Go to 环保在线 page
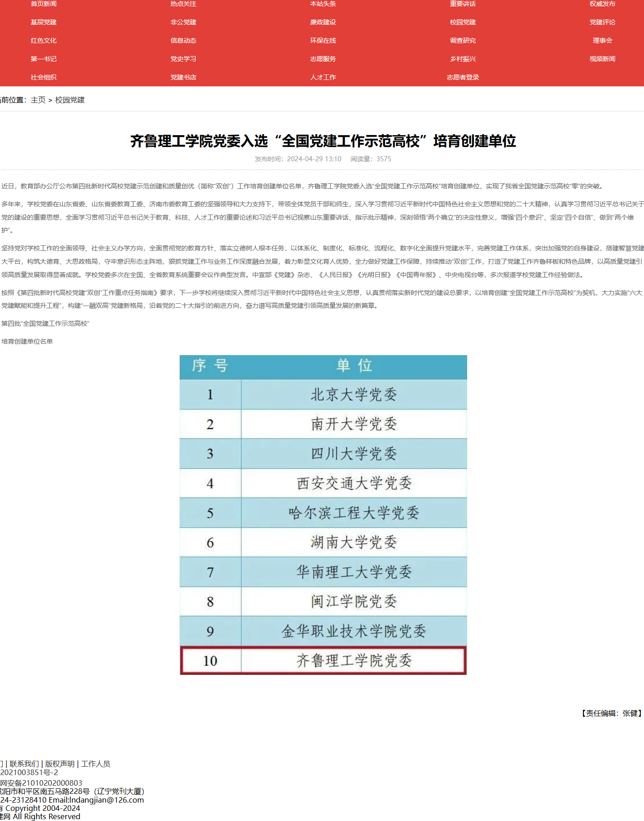The image size is (644, 821). tap(323, 40)
